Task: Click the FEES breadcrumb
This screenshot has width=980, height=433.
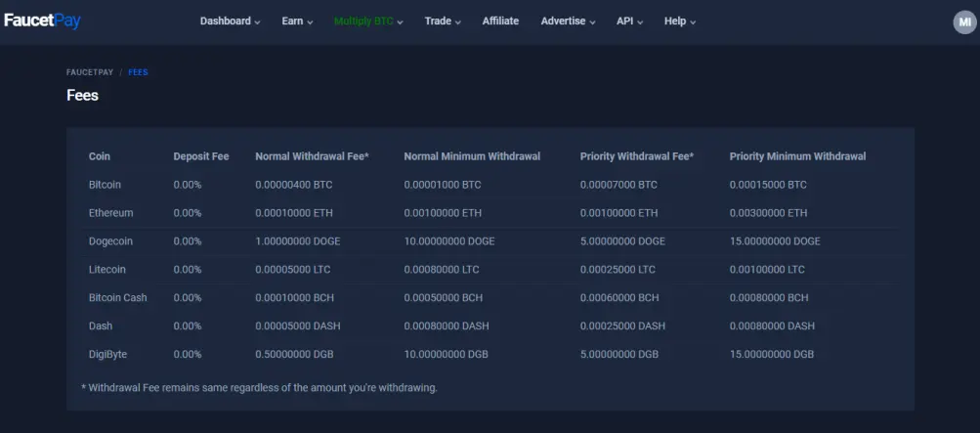Action: (138, 72)
